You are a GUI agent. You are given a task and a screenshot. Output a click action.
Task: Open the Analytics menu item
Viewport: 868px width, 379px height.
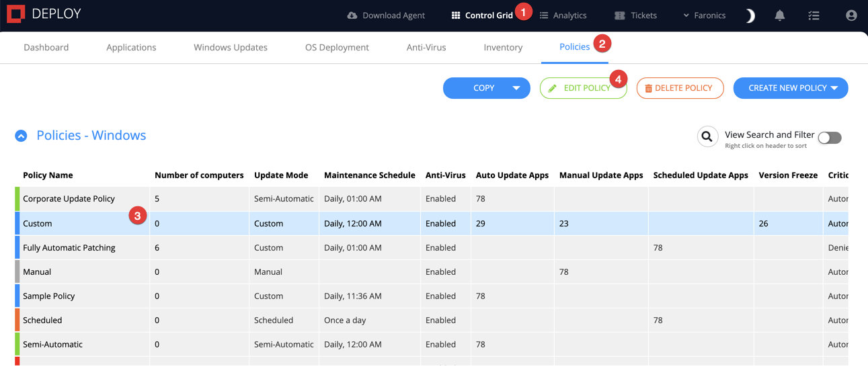[x=563, y=15]
